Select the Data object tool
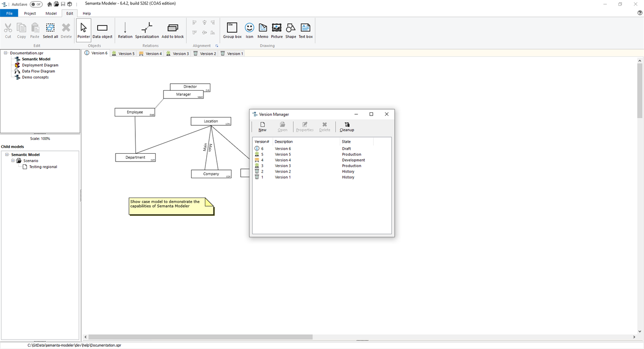644x349 pixels. [x=102, y=29]
